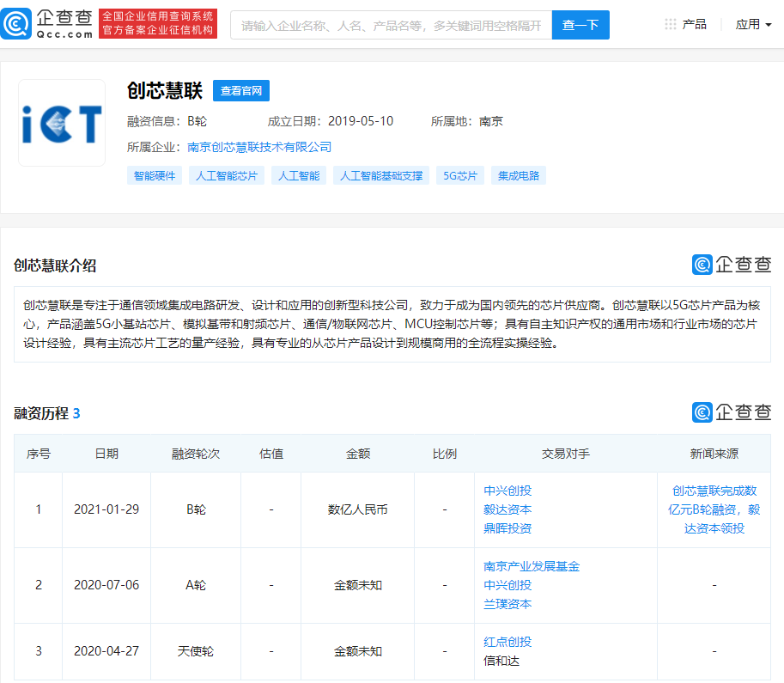Click the 所属地 南京 text
Screen dimensions: 784x683
coord(467,121)
